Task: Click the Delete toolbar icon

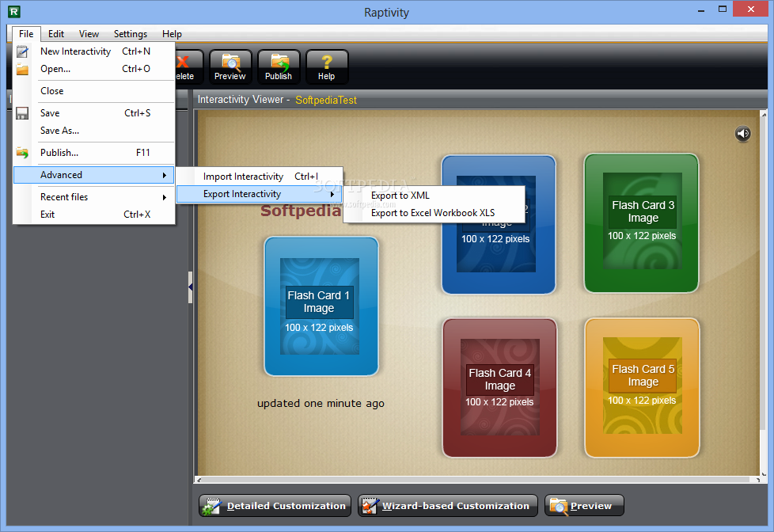Action: pyautogui.click(x=188, y=67)
